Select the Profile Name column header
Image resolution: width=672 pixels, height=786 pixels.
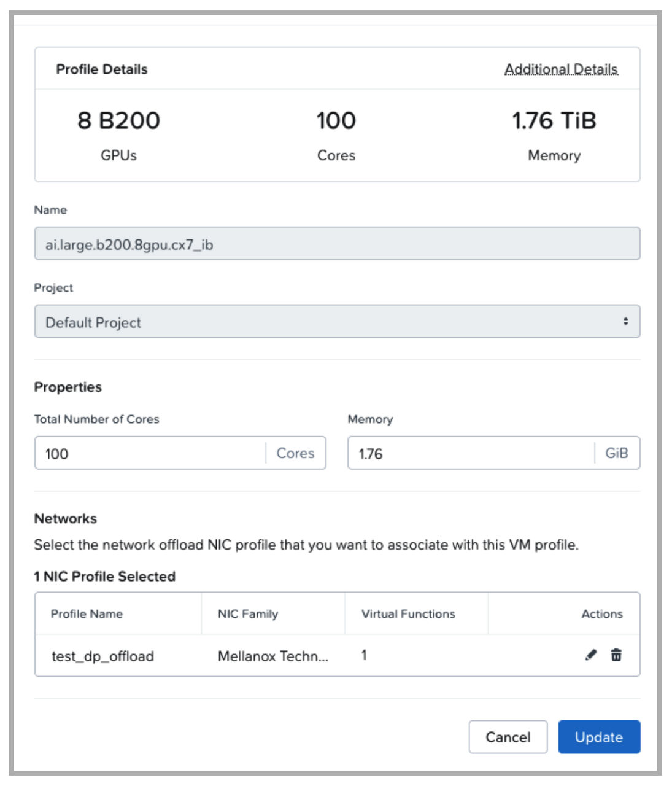(x=87, y=613)
